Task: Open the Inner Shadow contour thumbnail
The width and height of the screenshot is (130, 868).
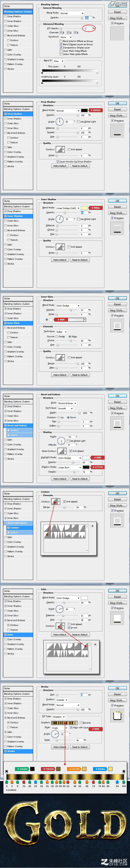Action: 60,247
